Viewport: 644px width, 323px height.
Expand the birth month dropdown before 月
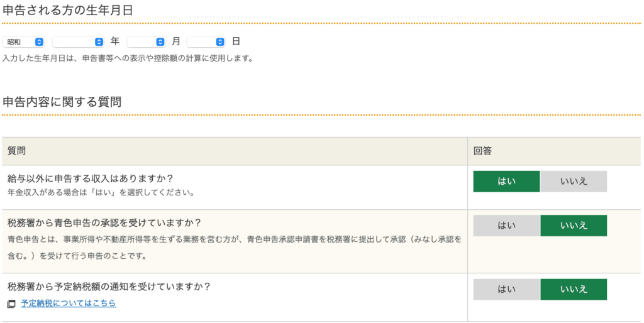146,41
